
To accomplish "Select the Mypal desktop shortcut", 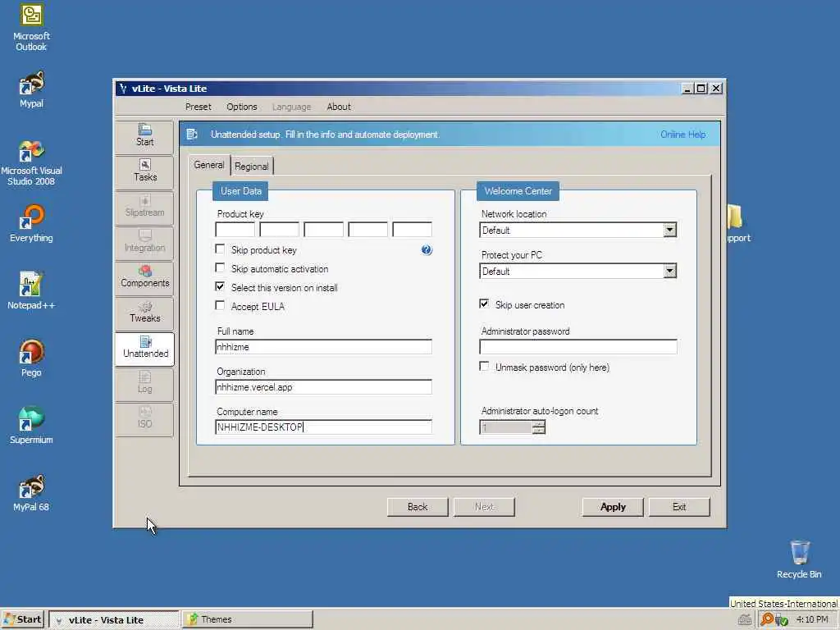I will [31, 89].
